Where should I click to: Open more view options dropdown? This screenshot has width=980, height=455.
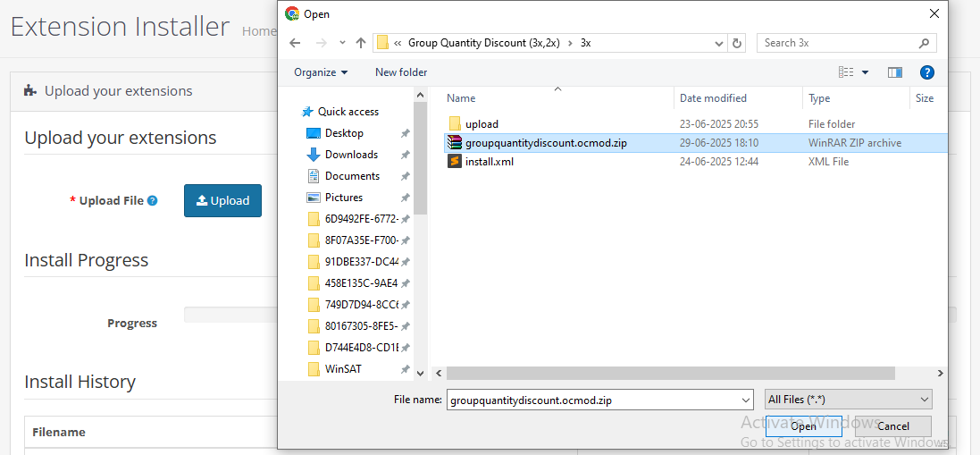(865, 72)
